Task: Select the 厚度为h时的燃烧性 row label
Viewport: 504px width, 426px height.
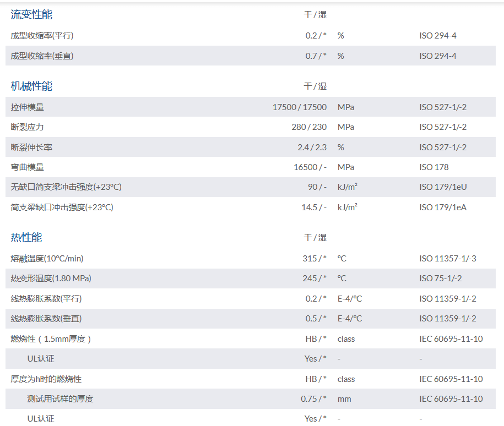Action: [46, 379]
